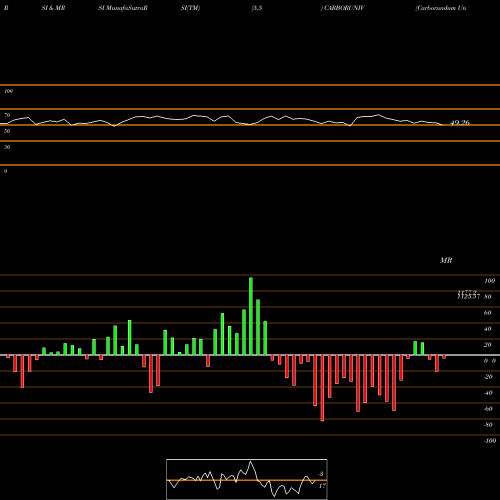Click the RSI axis label 50
Image resolution: width=500 pixels, height=500 pixels.
pos(7,131)
